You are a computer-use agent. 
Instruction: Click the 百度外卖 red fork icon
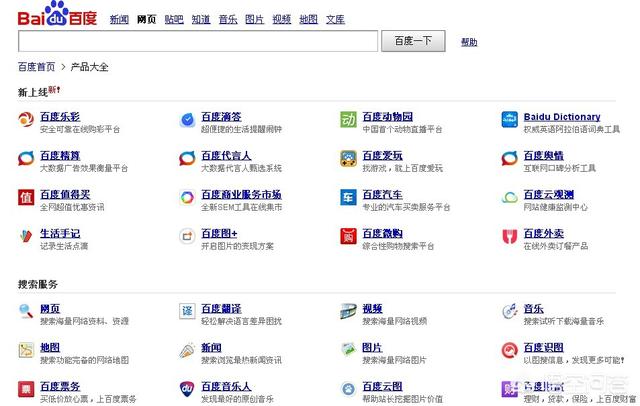pos(509,236)
